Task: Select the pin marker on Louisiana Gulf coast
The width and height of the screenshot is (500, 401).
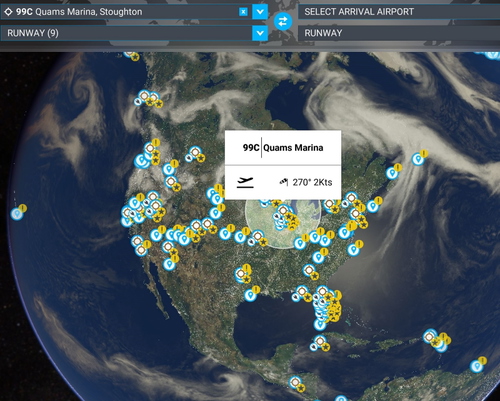Action: coord(250,295)
